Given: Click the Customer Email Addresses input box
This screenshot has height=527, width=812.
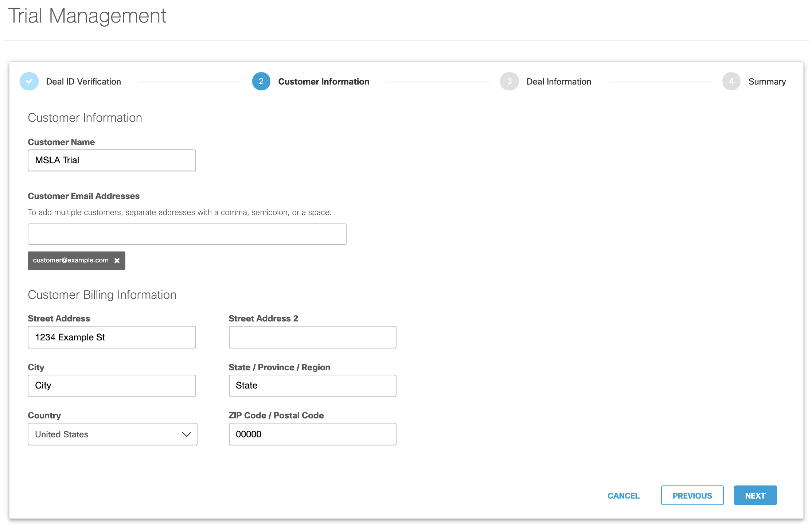Looking at the screenshot, I should (x=187, y=234).
